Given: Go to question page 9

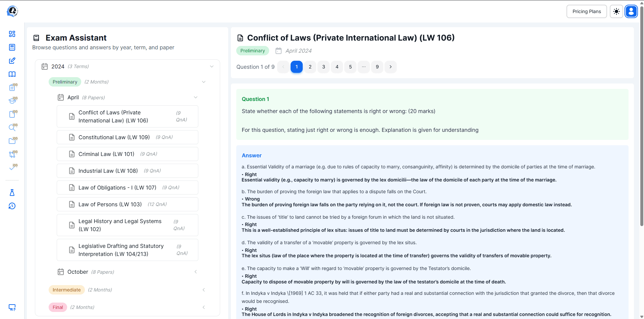Looking at the screenshot, I should (377, 67).
